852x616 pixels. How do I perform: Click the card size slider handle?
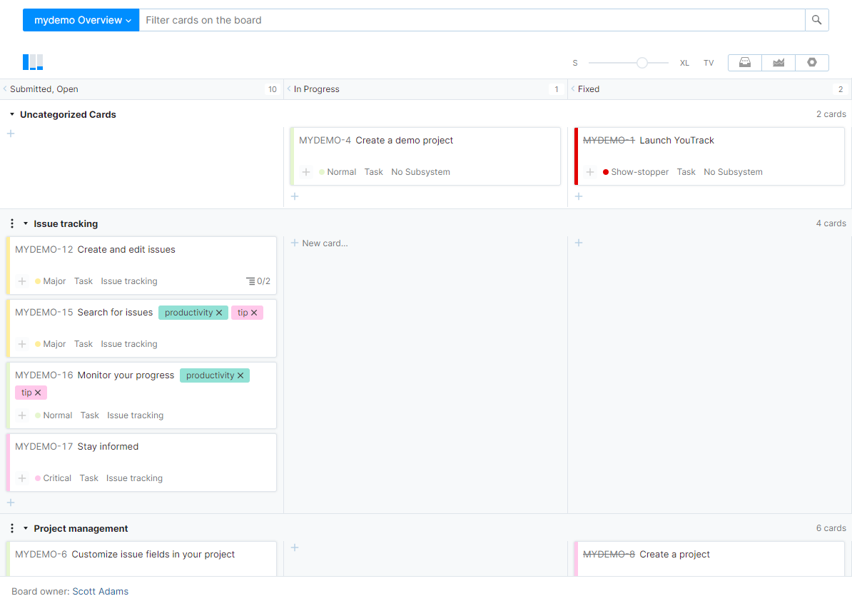tap(642, 63)
